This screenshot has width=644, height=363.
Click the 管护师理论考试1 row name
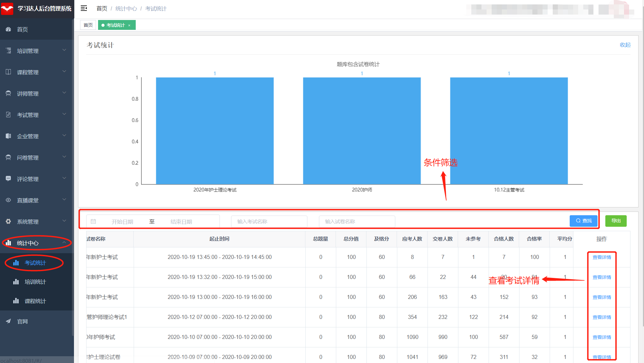tap(107, 317)
